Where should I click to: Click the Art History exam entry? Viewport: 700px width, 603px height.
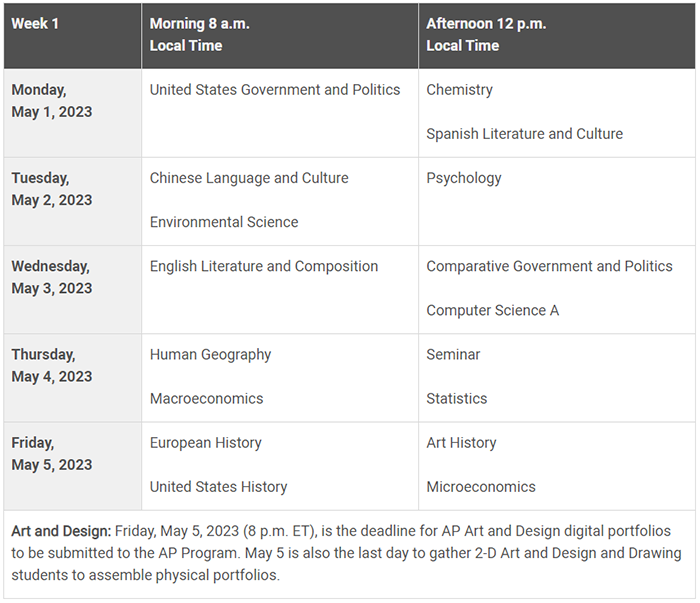pos(461,442)
